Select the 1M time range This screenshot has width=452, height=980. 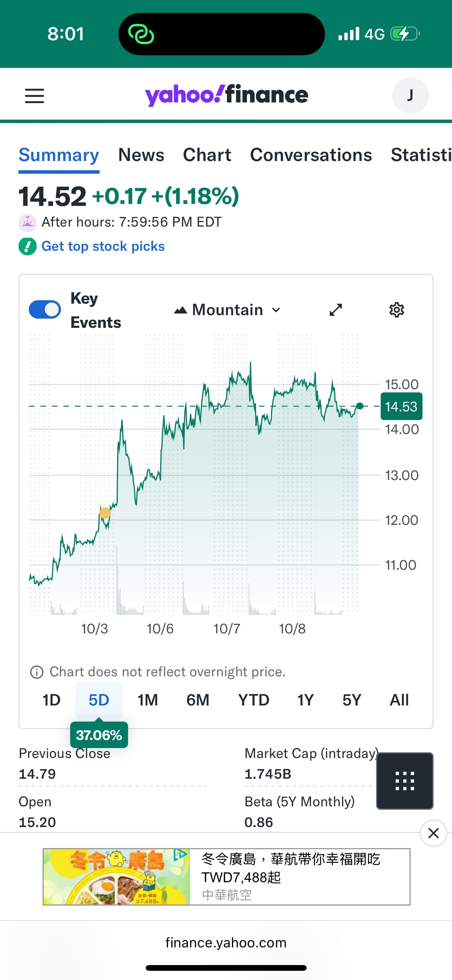(148, 700)
